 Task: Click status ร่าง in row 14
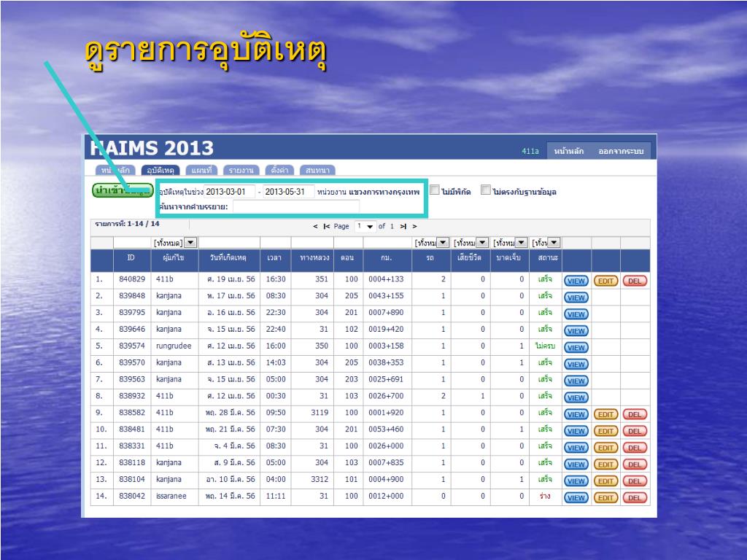(545, 496)
